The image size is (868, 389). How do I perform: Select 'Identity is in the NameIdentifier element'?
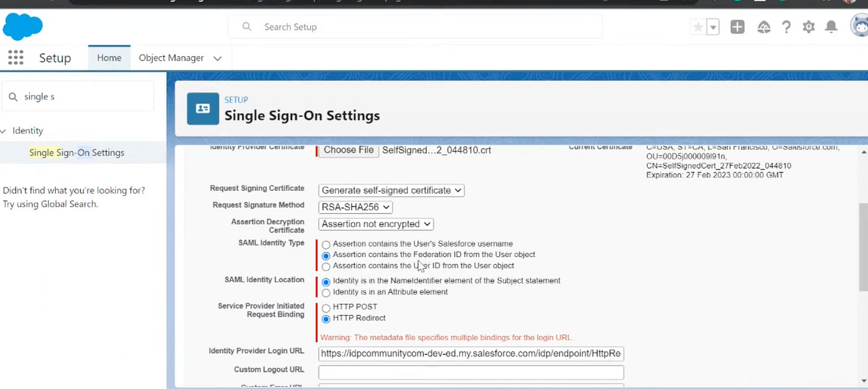[x=325, y=282]
